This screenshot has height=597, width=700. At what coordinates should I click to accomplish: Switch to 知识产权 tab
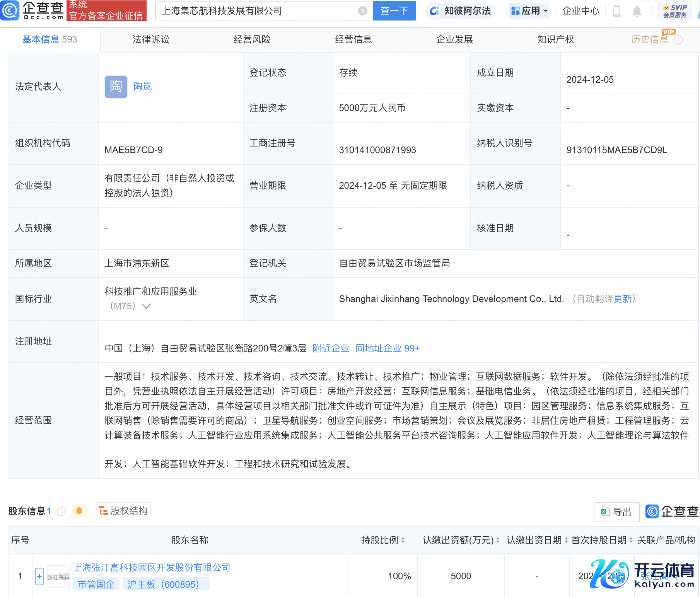pyautogui.click(x=555, y=39)
